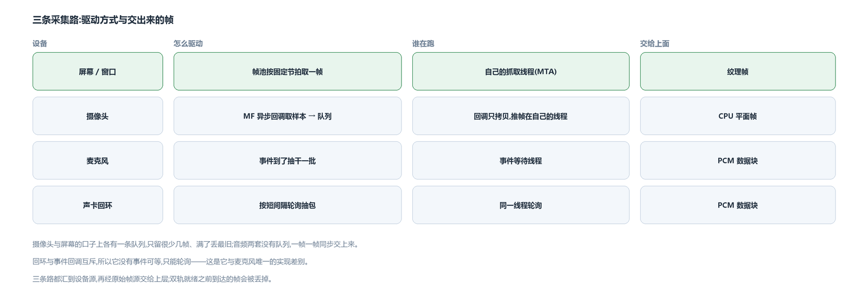This screenshot has height=302, width=868.
Task: Click the 交给上面 column header
Action: pos(655,43)
